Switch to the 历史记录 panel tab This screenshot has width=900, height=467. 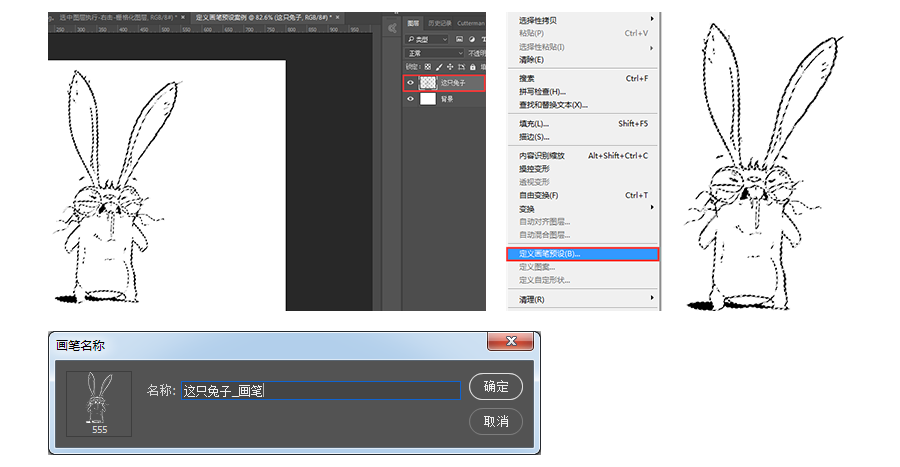tap(441, 23)
